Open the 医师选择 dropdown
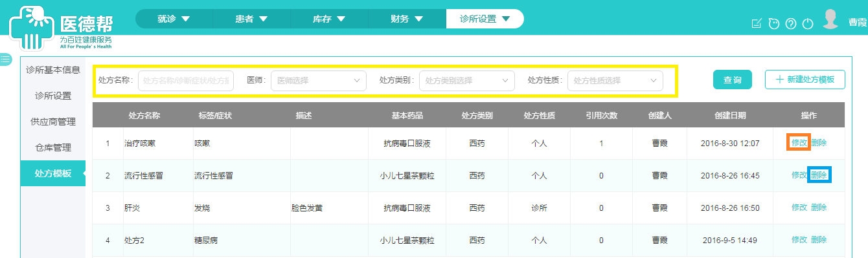This screenshot has width=868, height=258. coord(319,81)
